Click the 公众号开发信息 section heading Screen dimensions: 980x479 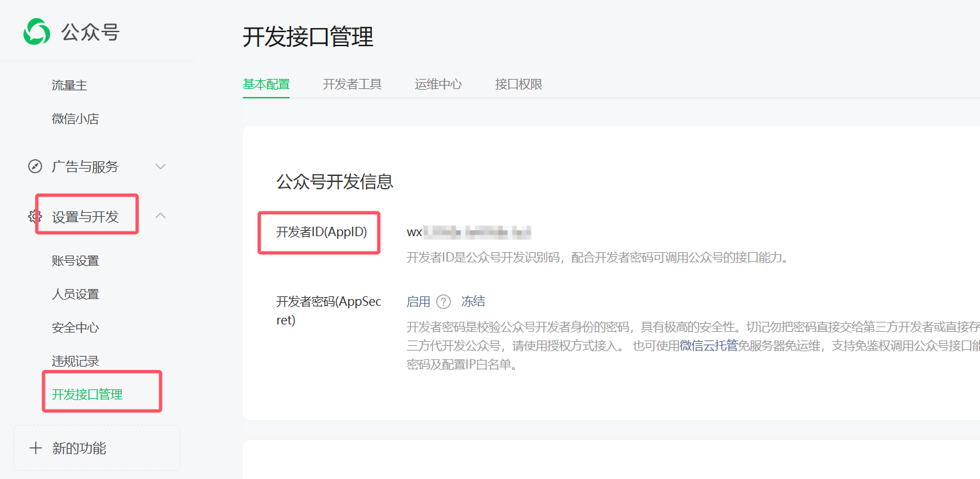pyautogui.click(x=335, y=181)
